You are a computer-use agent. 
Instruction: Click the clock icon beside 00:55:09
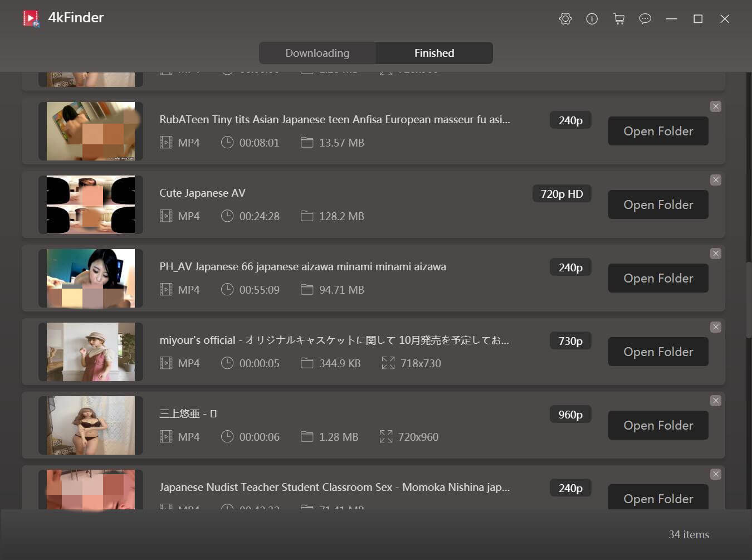coord(227,289)
